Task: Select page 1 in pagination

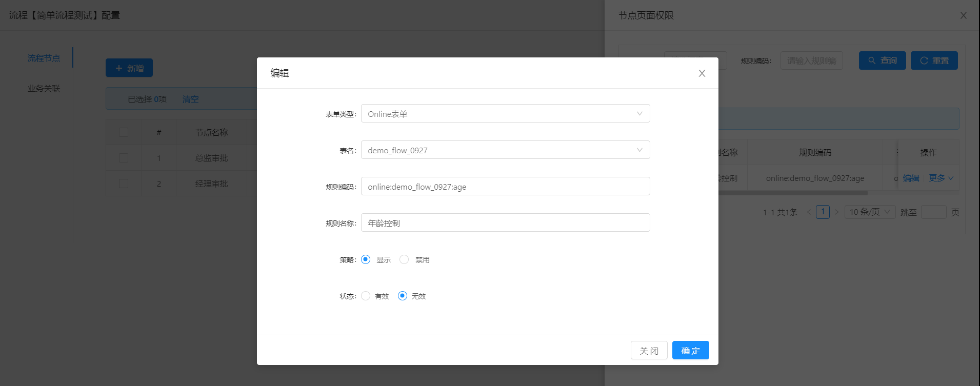Action: 823,212
